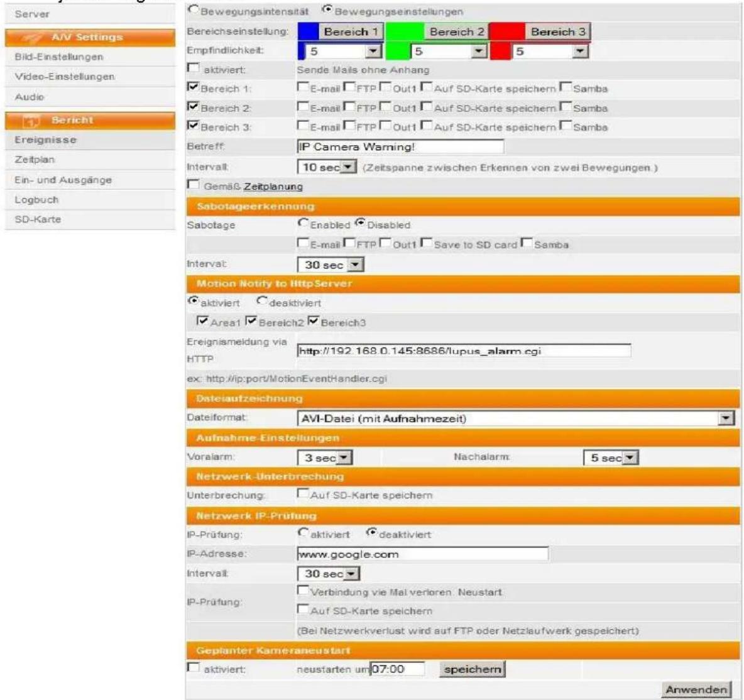Viewport: 744px width, 700px height.
Task: Uncheck the Bereich 2 row checkbox
Action: (x=194, y=107)
